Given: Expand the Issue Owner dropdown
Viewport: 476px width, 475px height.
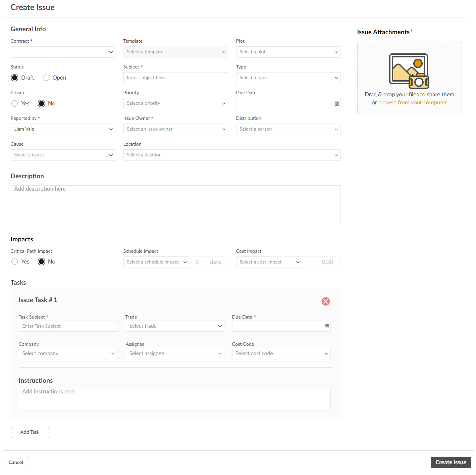Looking at the screenshot, I should 176,129.
